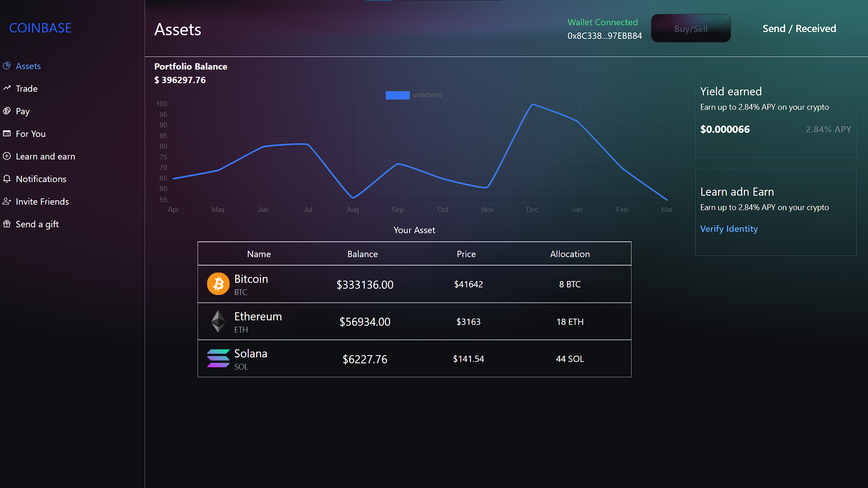Click the Trade trend-line icon
Viewport: 868px width, 488px height.
point(7,88)
